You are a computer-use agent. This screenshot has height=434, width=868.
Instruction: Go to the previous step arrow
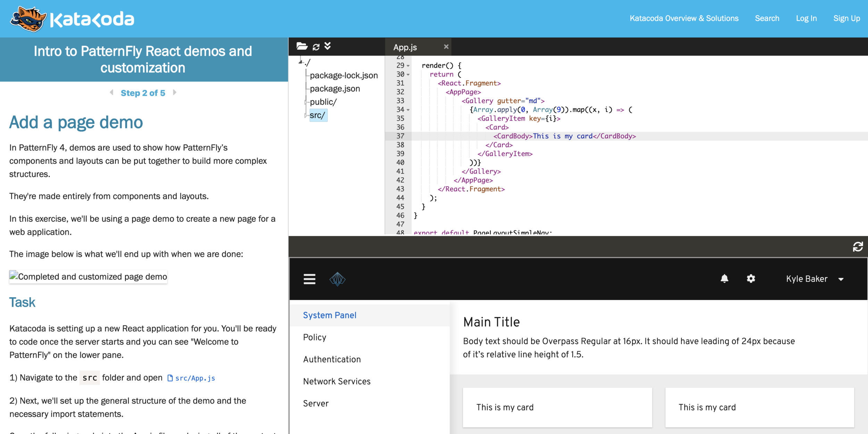coord(111,92)
